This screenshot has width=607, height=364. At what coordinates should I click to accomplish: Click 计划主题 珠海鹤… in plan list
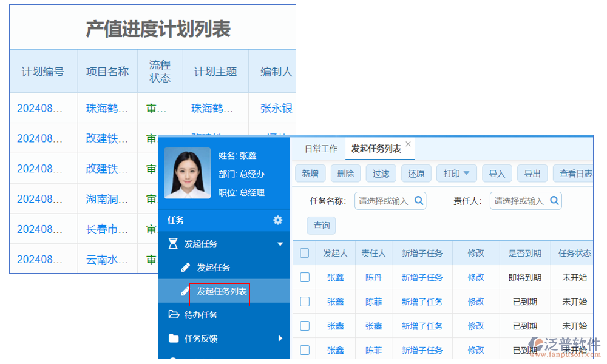(x=212, y=109)
